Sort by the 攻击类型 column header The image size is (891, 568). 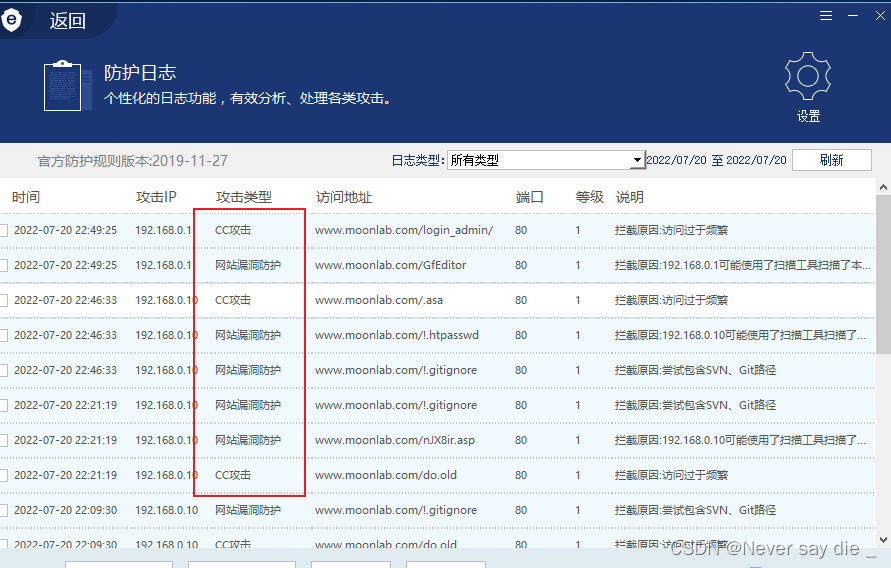(244, 197)
